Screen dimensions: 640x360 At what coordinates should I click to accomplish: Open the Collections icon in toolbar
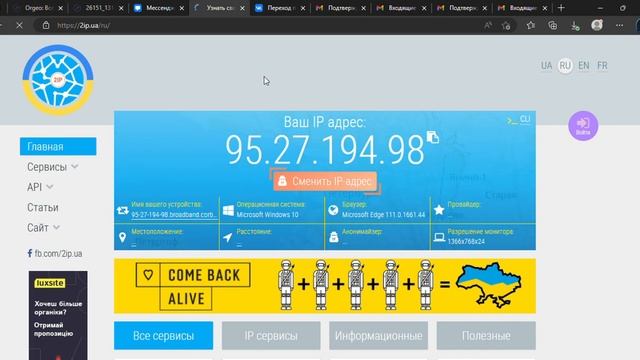(553, 25)
